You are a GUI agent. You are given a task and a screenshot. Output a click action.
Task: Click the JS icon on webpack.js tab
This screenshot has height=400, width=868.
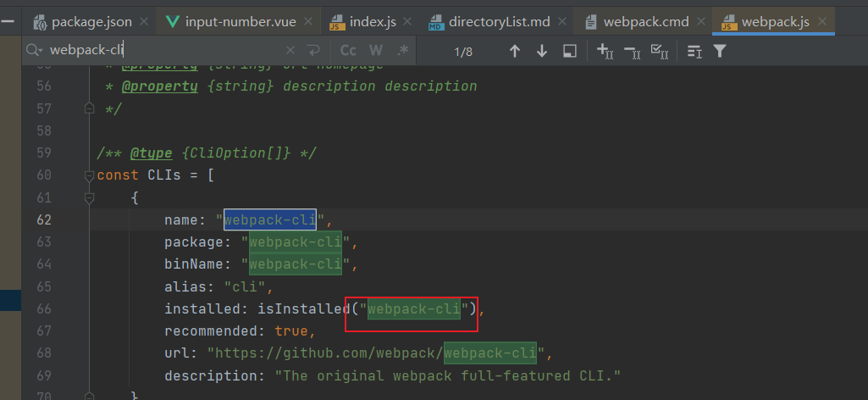click(x=728, y=23)
